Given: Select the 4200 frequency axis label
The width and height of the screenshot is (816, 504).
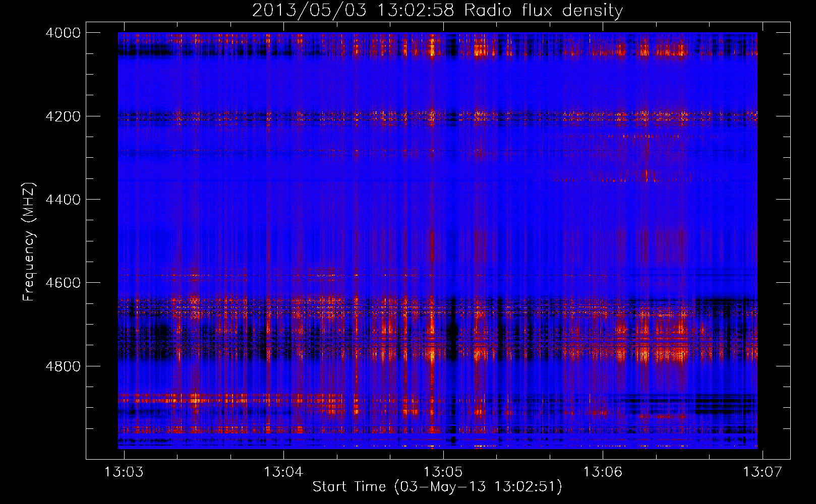Looking at the screenshot, I should [63, 116].
